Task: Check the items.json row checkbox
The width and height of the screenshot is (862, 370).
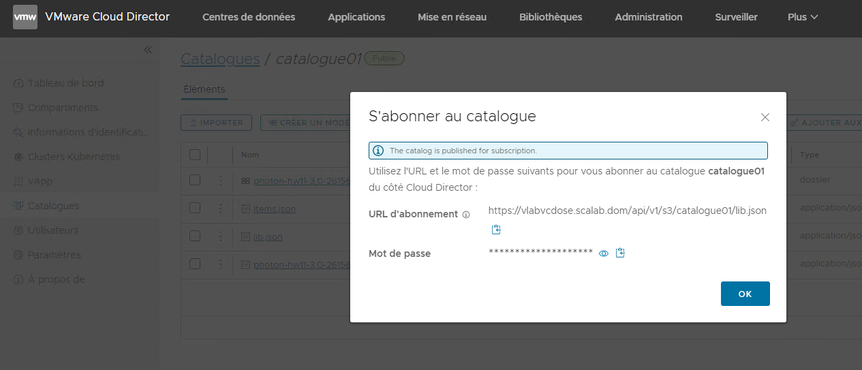Action: point(195,208)
